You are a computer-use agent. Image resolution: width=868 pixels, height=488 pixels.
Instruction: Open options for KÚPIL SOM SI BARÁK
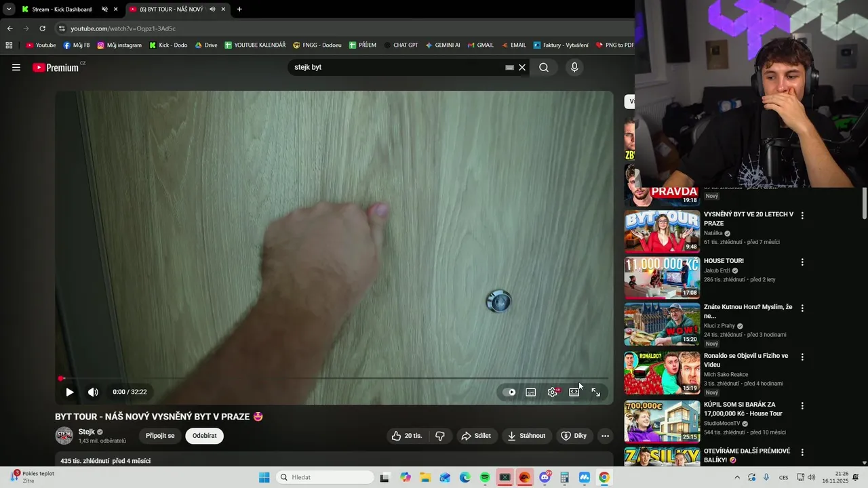pos(802,405)
